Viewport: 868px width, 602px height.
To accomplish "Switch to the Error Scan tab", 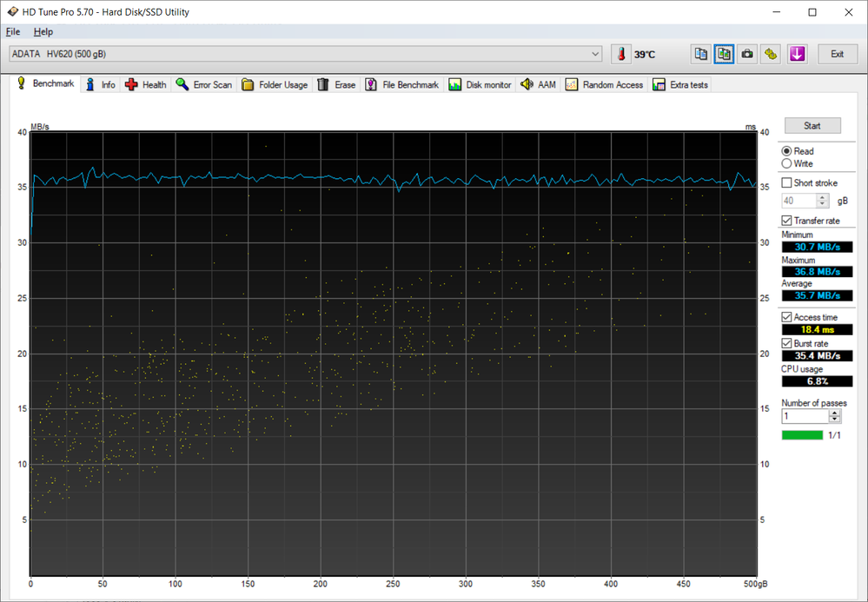I will 204,85.
